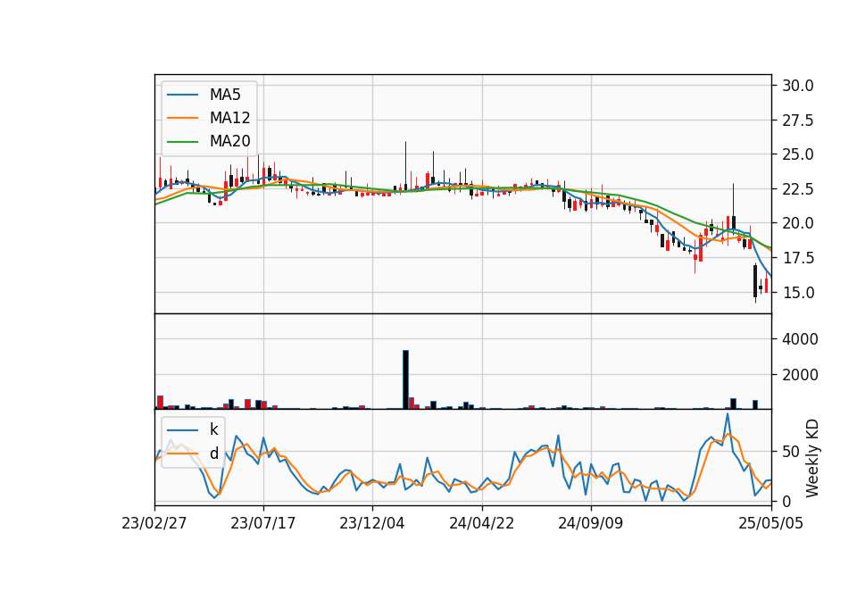Screen dimensions: 857x616
Task: Click the 2000 volume axis tick
Action: pos(800,375)
